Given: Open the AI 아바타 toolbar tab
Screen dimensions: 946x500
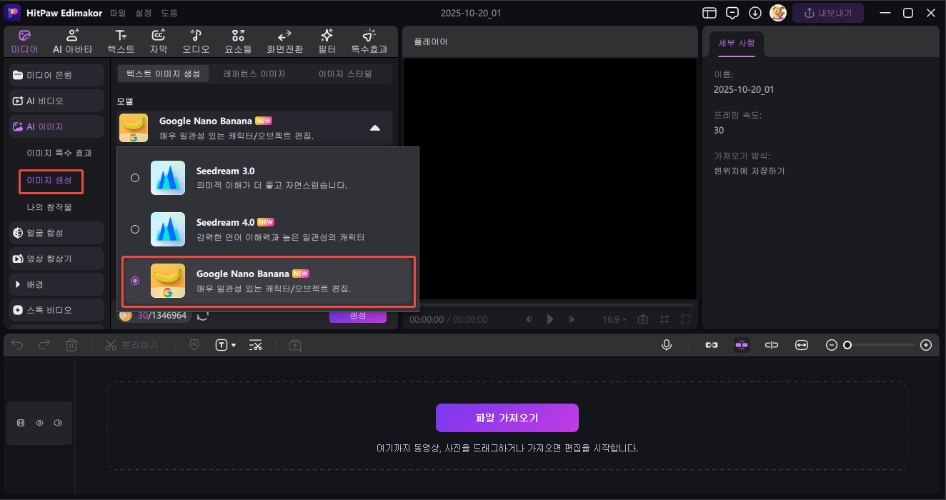Looking at the screenshot, I should point(72,42).
